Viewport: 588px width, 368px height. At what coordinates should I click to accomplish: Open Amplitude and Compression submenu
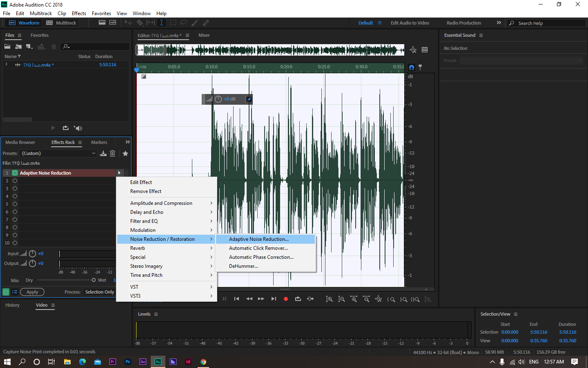(x=167, y=203)
